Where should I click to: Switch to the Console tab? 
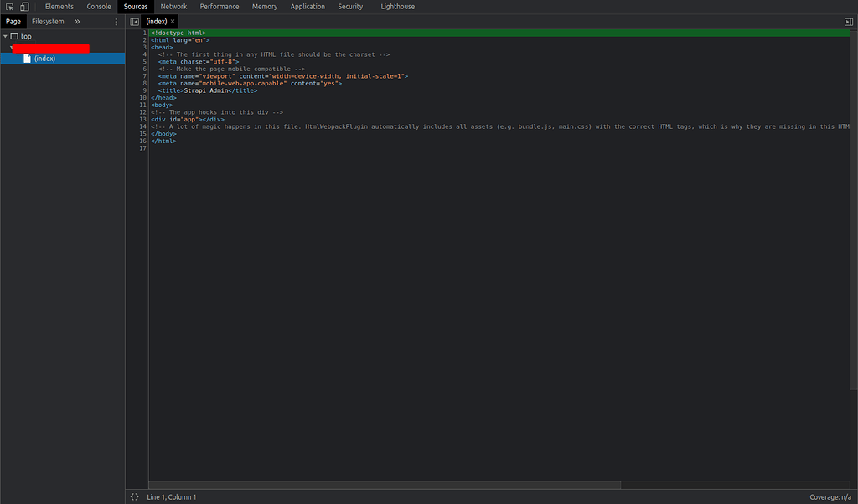pos(99,7)
